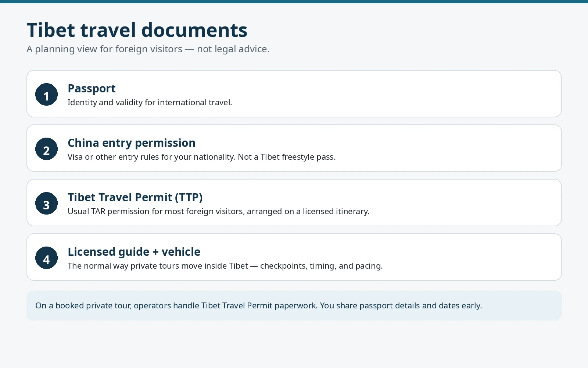Click the 'Not a Tibet freestyle pass' description
588x368 pixels.
coord(201,157)
